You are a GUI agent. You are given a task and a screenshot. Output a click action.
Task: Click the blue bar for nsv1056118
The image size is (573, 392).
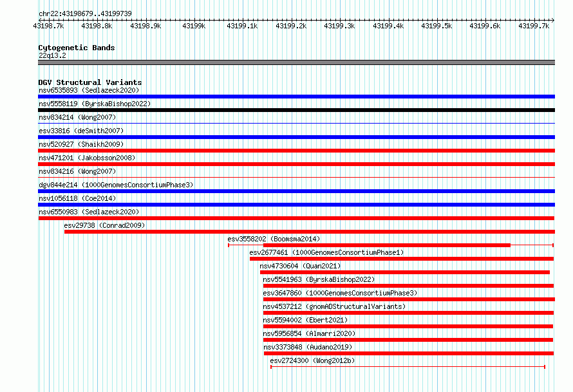coord(296,205)
